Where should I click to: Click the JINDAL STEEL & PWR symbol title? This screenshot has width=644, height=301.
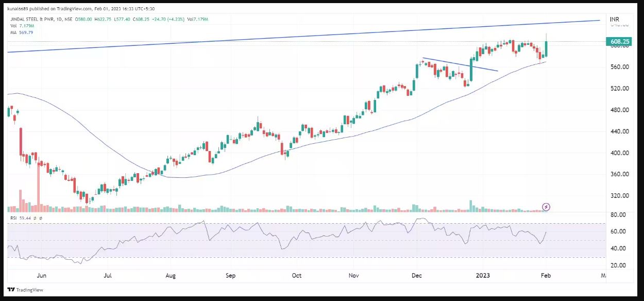pyautogui.click(x=32, y=19)
